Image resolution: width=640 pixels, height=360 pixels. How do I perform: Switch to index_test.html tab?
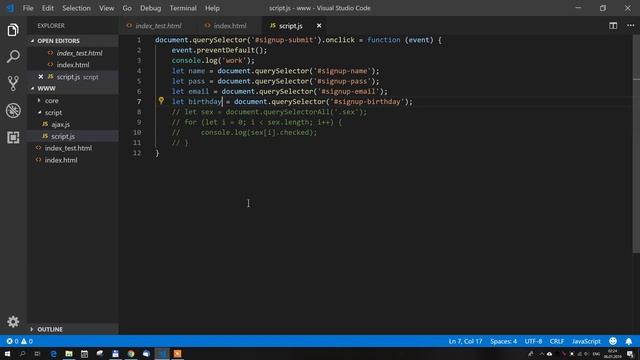coord(158,26)
